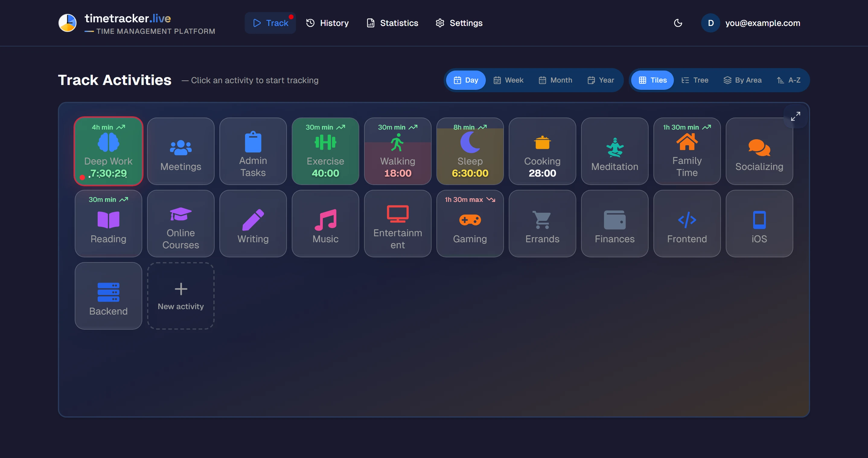868x458 pixels.
Task: Select the Tree view mode
Action: 695,80
